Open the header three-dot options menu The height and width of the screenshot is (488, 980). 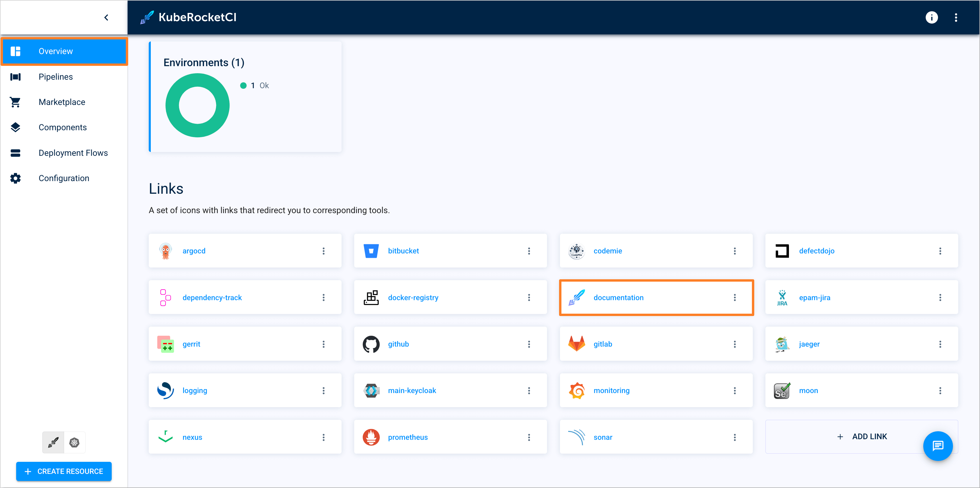(956, 18)
